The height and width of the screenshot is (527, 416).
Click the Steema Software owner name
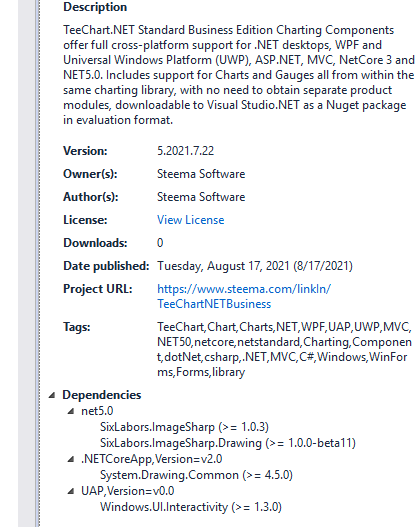coord(201,174)
